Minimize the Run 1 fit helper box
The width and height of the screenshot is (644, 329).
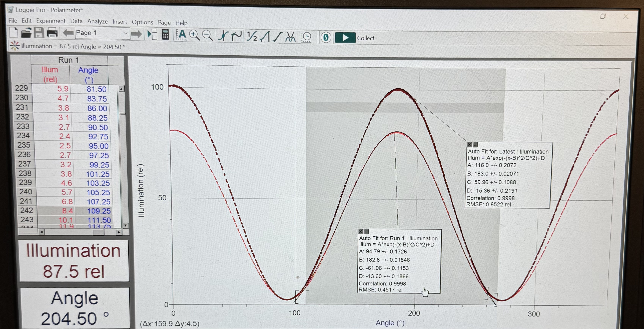[x=366, y=231]
